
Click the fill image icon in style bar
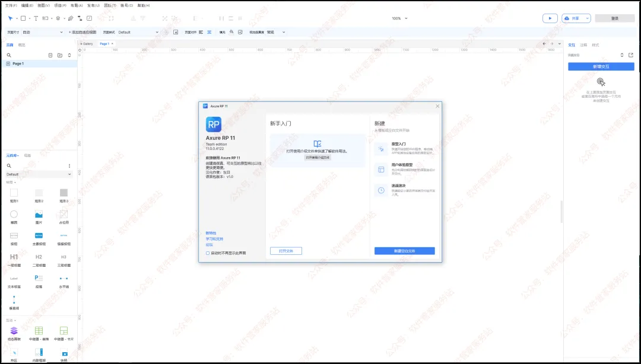coord(240,32)
